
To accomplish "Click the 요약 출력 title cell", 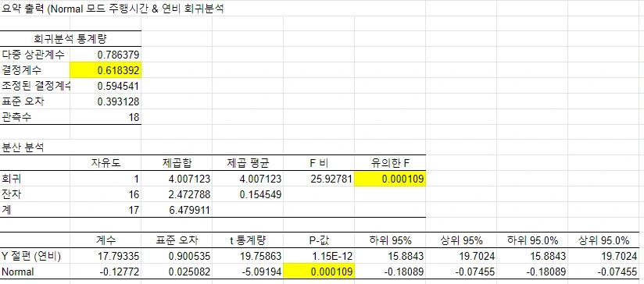I will (112, 9).
